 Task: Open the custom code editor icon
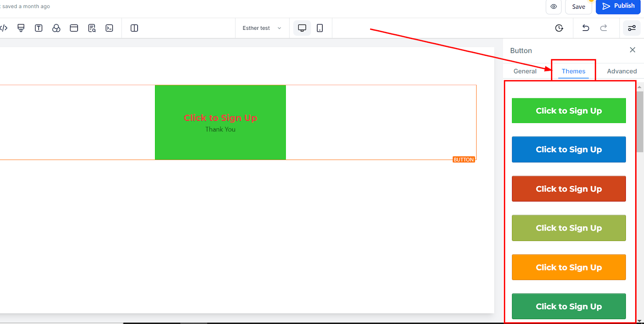tap(4, 28)
